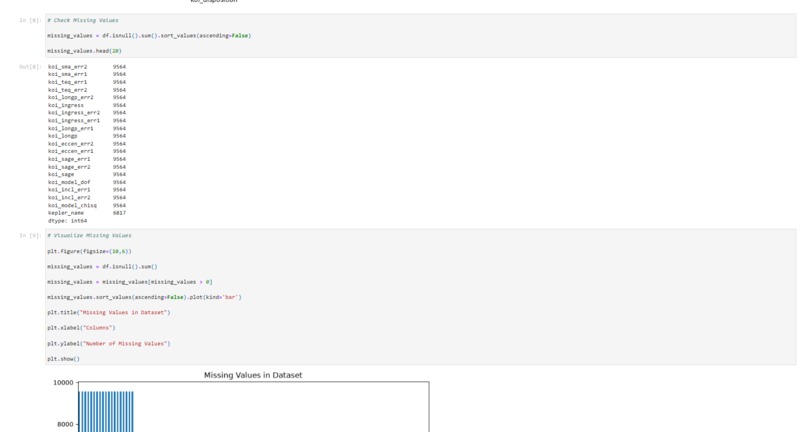Select the koi_teq_err1 output row
This screenshot has height=432, width=806.
[x=87, y=82]
